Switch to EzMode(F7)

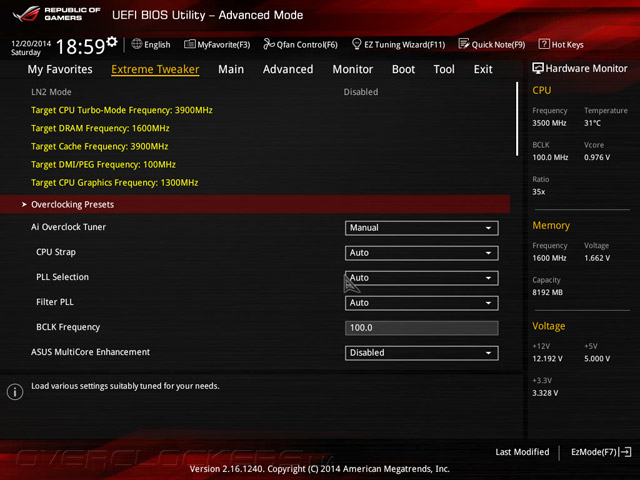601,452
